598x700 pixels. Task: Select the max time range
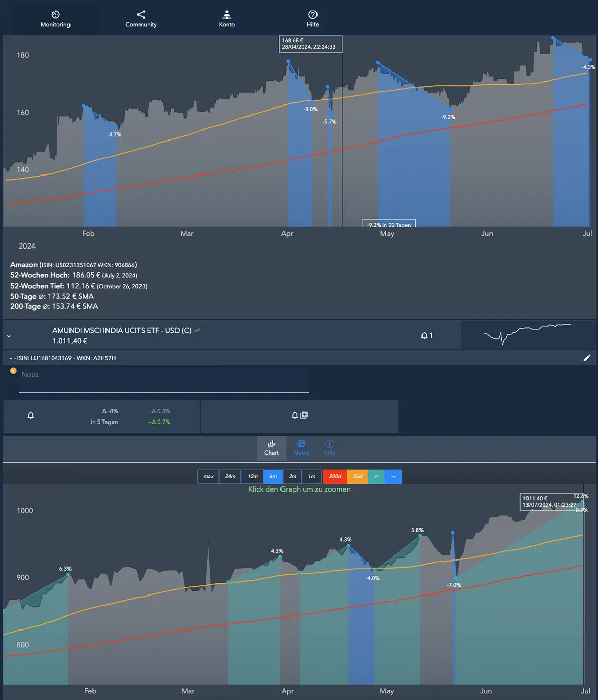[x=208, y=477]
